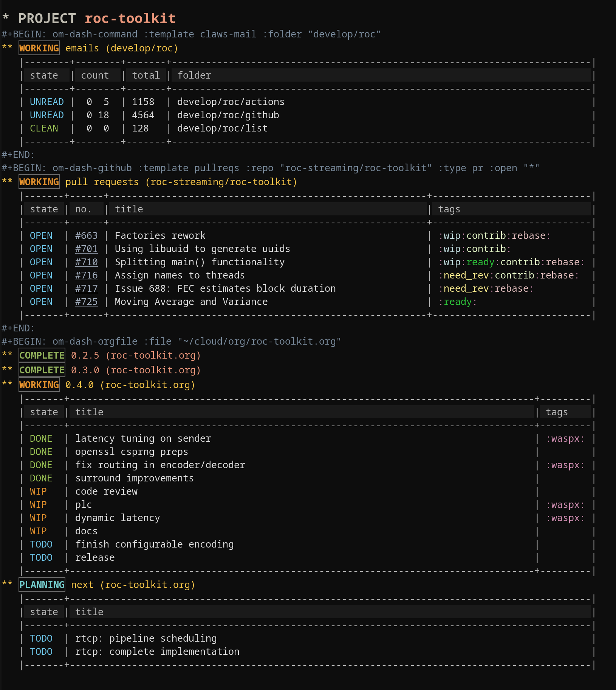Viewport: 616px width, 690px height.
Task: Click the :wip:contrib:rebase: tags of #663
Action: coord(494,236)
